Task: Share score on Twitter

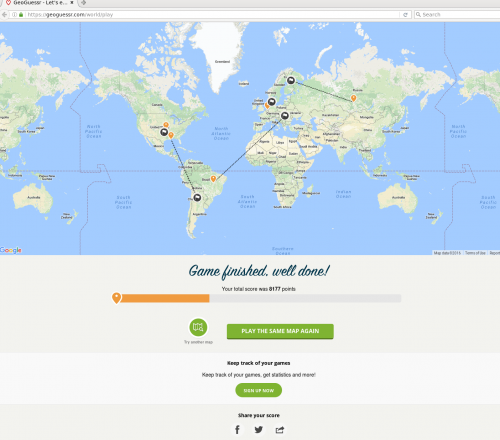Action: 259,430
